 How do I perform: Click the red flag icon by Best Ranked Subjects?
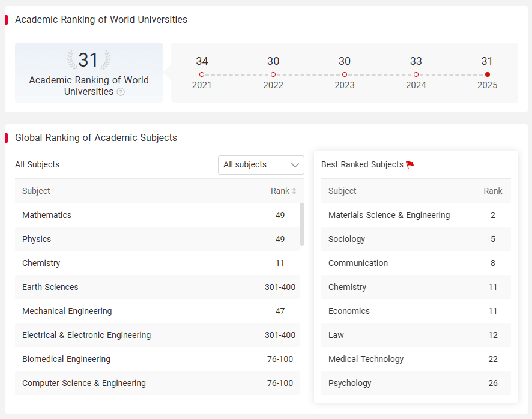pos(410,165)
